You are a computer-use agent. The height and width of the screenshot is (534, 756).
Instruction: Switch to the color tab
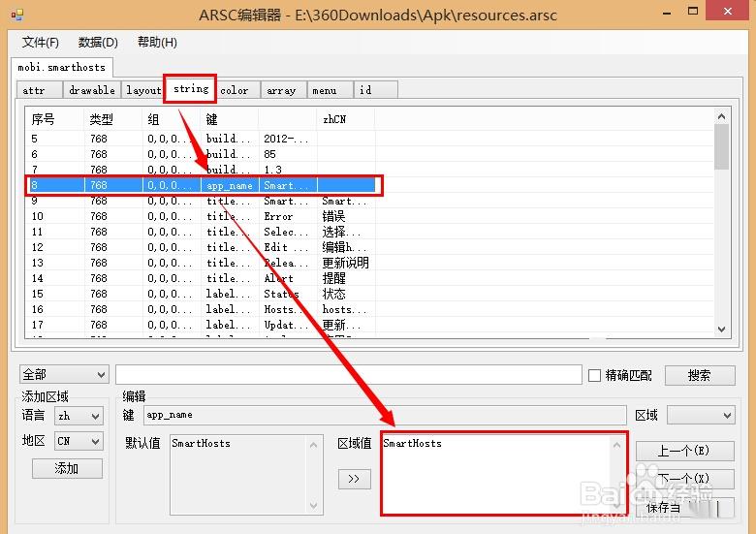click(x=237, y=90)
